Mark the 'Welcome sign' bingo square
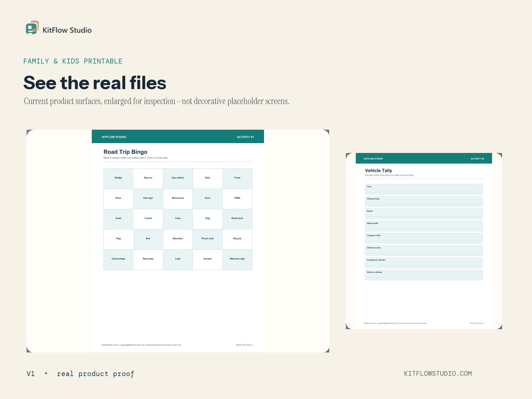The height and width of the screenshot is (399, 532). [237, 260]
